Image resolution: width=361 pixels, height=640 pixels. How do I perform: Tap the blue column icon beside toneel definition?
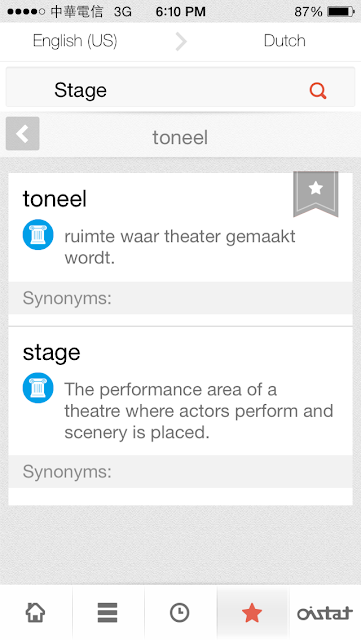(38, 234)
